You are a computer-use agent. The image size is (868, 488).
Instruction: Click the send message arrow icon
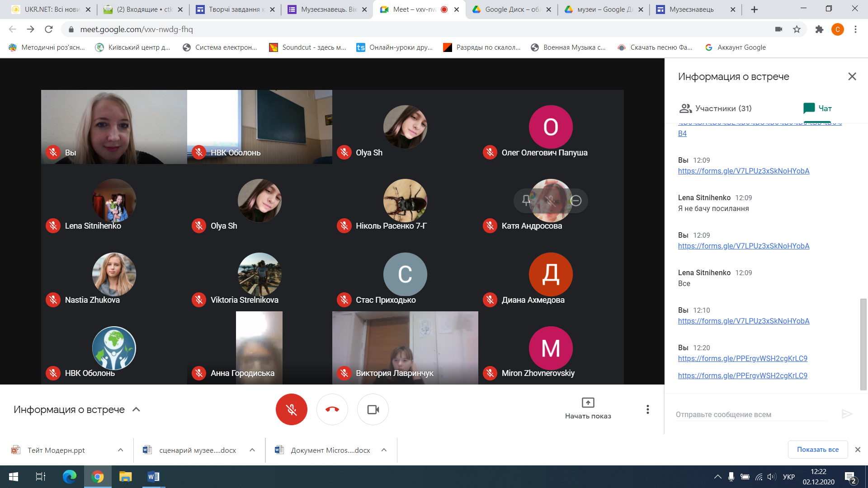[847, 414]
